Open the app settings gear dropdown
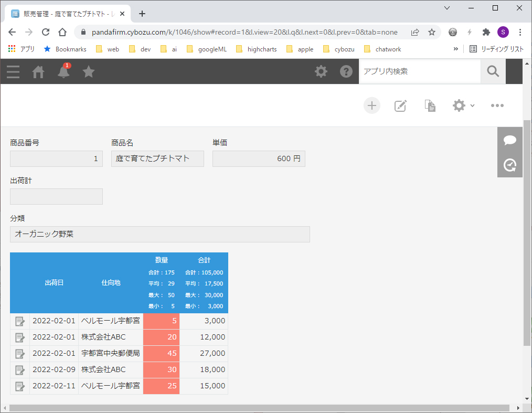The width and height of the screenshot is (532, 413). point(463,105)
